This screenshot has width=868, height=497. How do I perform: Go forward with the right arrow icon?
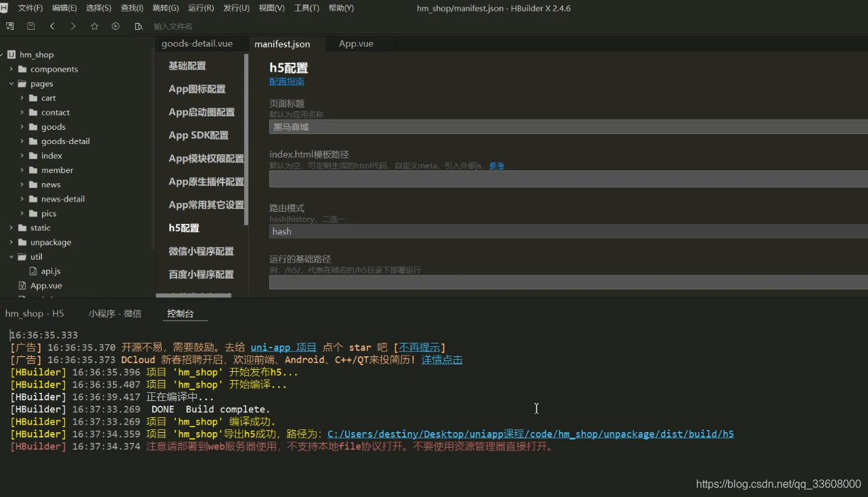coord(73,26)
